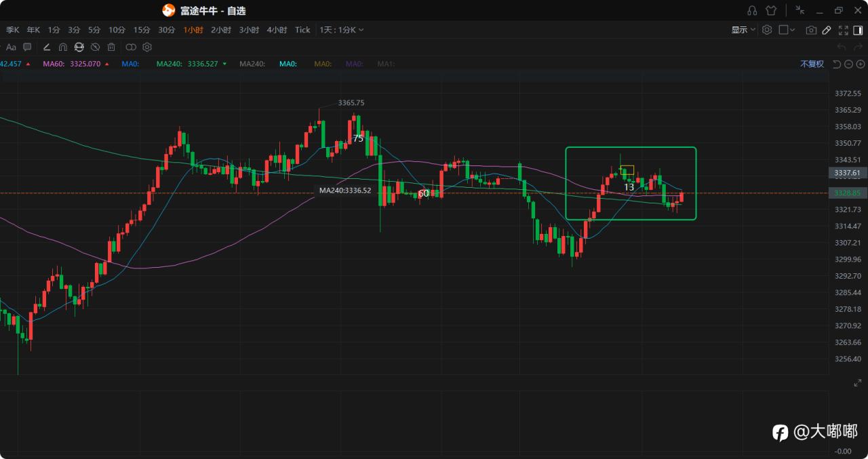Click the 不复权 adjustment link
This screenshot has width=868, height=459.
coord(812,64)
